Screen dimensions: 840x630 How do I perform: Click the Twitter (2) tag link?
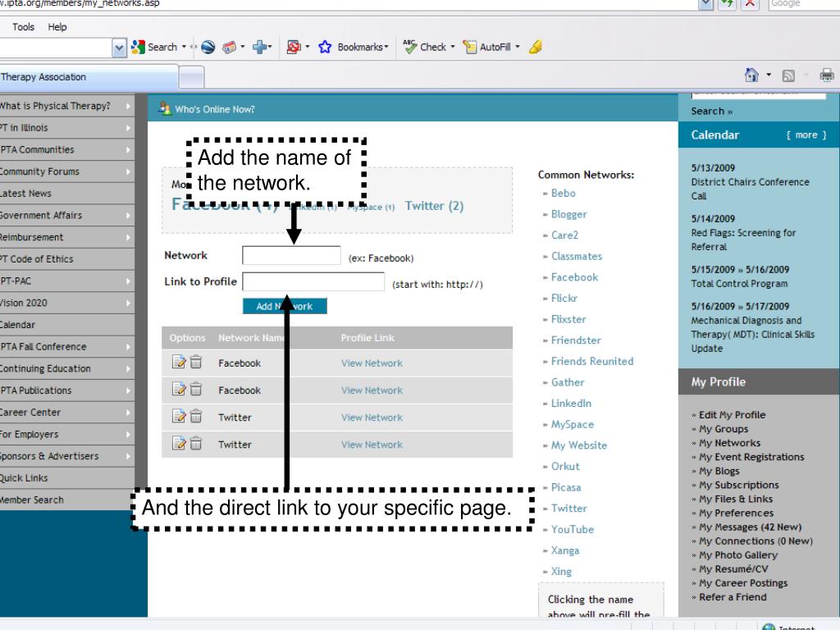tap(434, 206)
